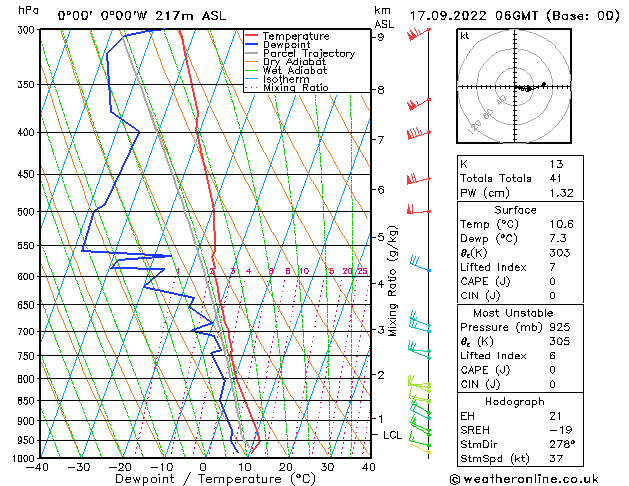Image resolution: width=629 pixels, height=486 pixels.
Task: Click the 5 km altitude tick label
Action: (380, 237)
